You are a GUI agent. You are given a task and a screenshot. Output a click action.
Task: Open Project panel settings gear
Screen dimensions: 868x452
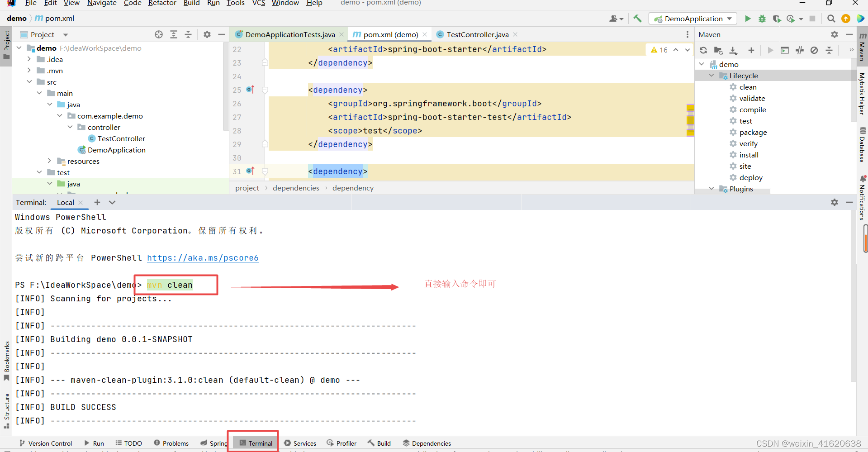(207, 34)
